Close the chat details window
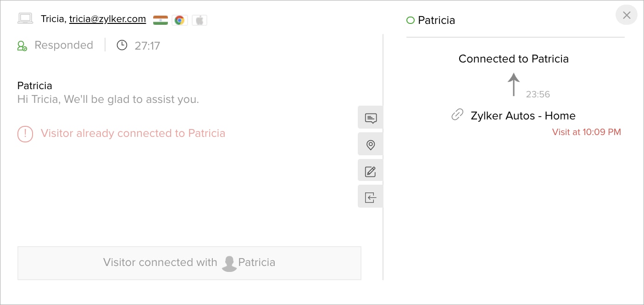 pos(627,15)
